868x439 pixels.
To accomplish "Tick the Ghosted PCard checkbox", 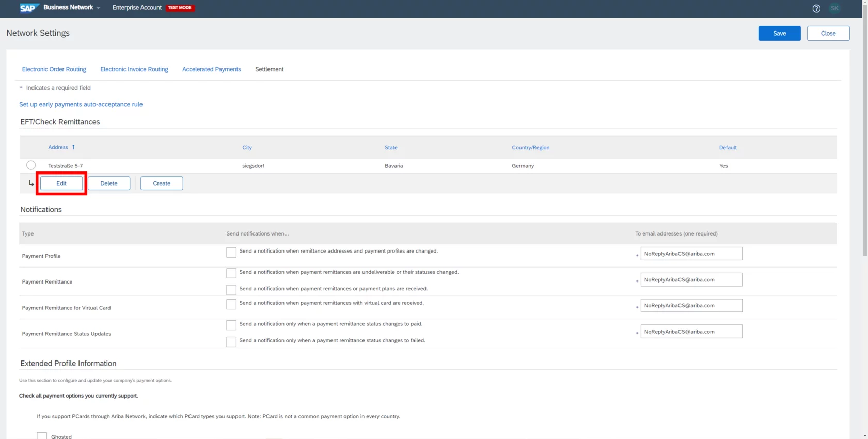I will click(x=42, y=436).
